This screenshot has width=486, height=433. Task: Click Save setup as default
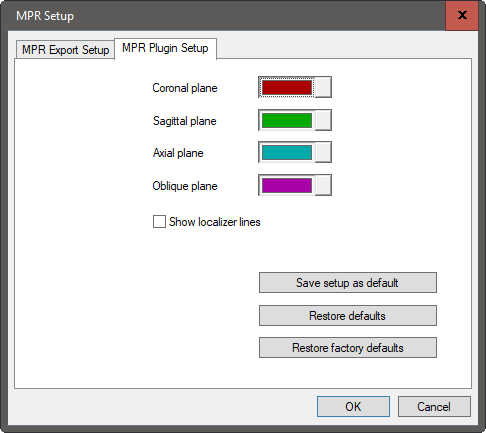pyautogui.click(x=348, y=283)
